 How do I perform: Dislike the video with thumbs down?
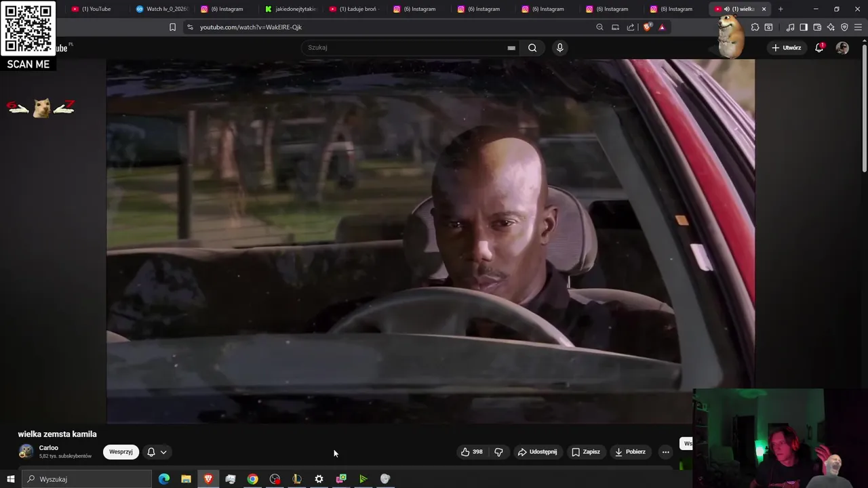point(498,452)
